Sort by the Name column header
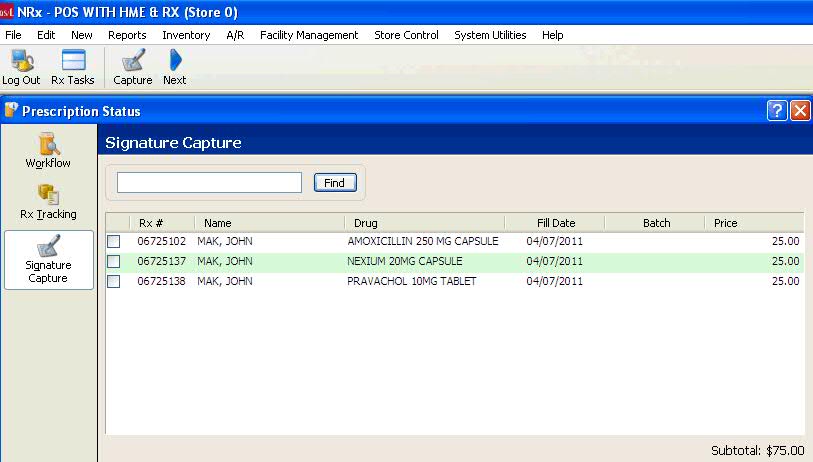813x462 pixels. click(x=270, y=223)
